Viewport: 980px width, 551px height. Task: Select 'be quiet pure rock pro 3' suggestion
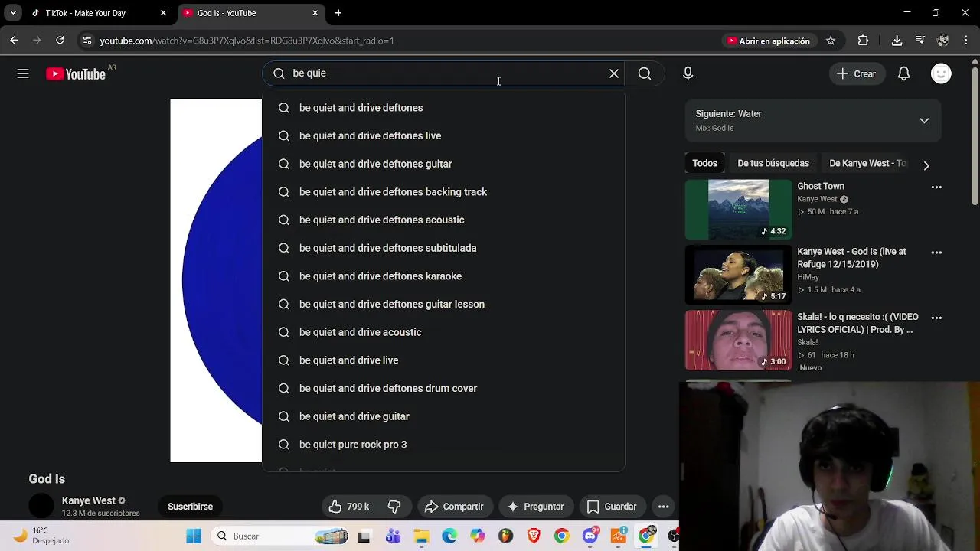click(x=443, y=445)
